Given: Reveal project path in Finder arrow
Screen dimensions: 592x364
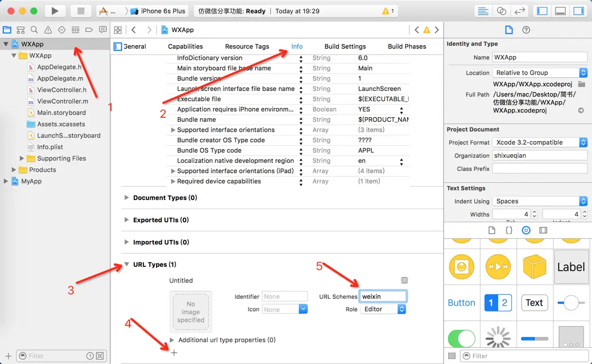Looking at the screenshot, I should coord(581,110).
